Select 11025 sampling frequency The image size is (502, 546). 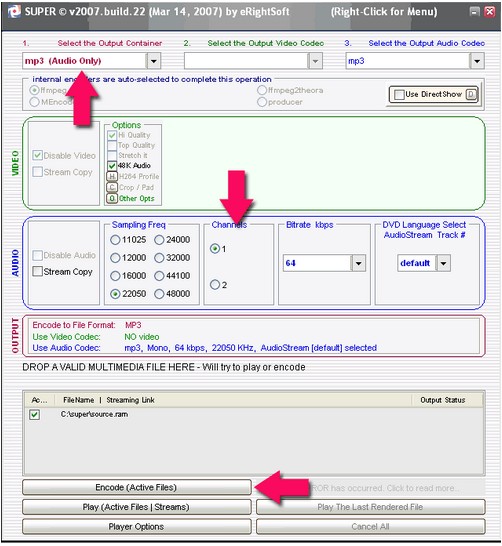115,240
